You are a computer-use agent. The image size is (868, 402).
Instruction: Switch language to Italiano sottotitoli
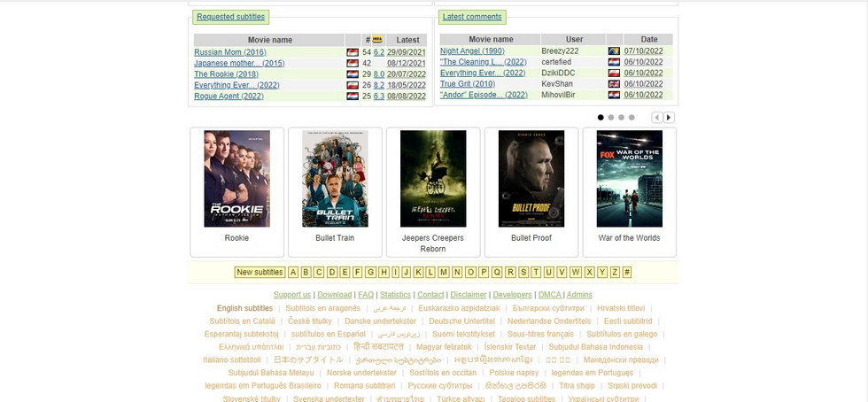click(232, 359)
